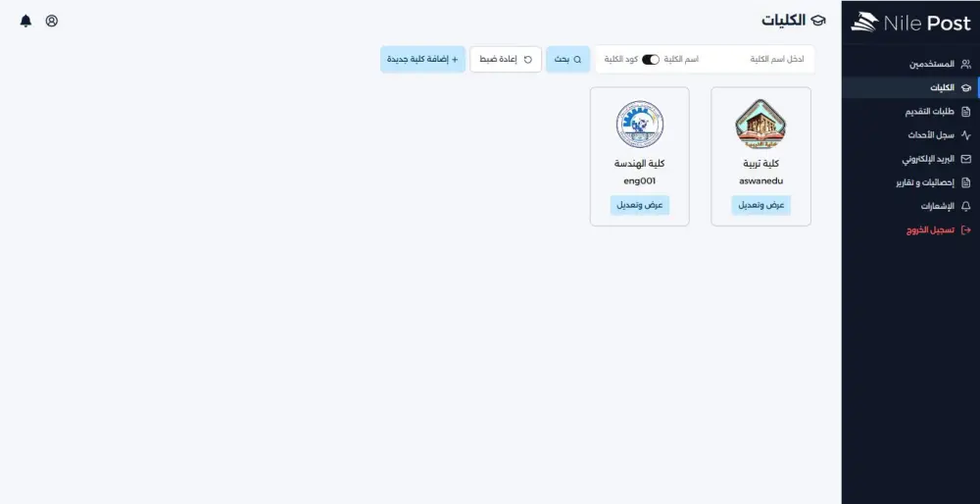This screenshot has width=980, height=504.
Task: Click the activity pulse icon beside سجل الأحداث
Action: click(965, 135)
